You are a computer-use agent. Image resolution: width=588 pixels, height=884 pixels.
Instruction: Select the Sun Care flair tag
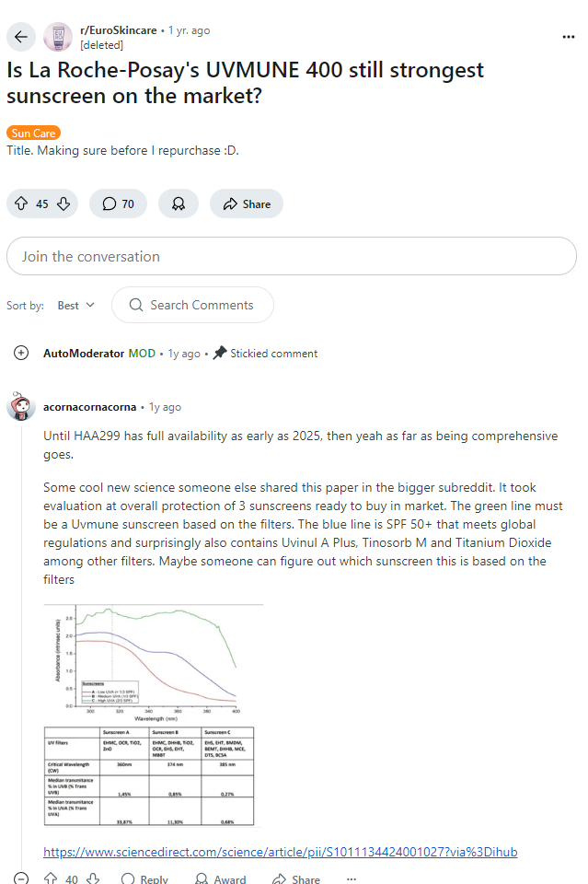point(34,134)
